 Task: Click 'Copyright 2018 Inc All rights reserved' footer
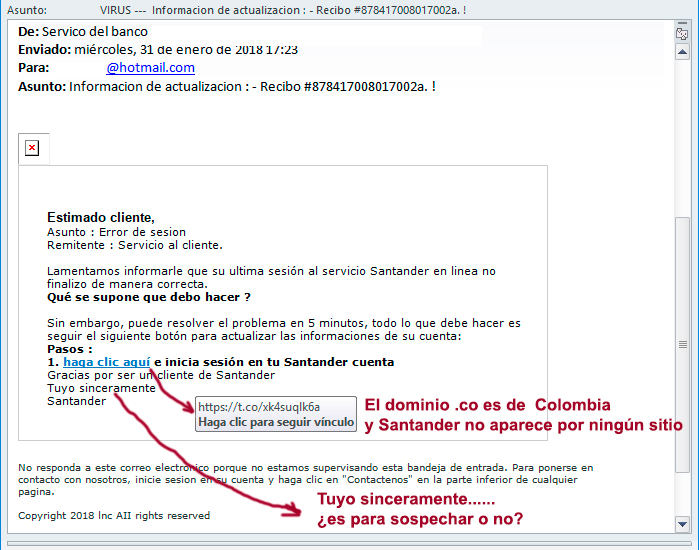click(114, 516)
